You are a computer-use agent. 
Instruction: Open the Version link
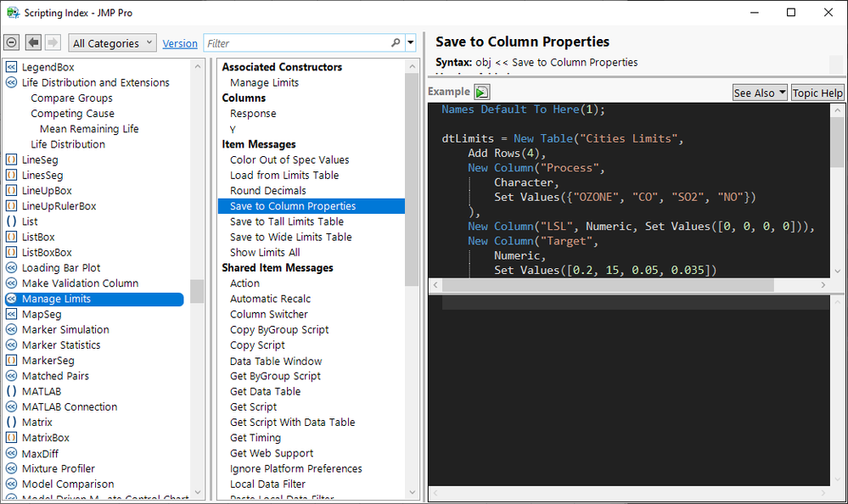[x=180, y=43]
